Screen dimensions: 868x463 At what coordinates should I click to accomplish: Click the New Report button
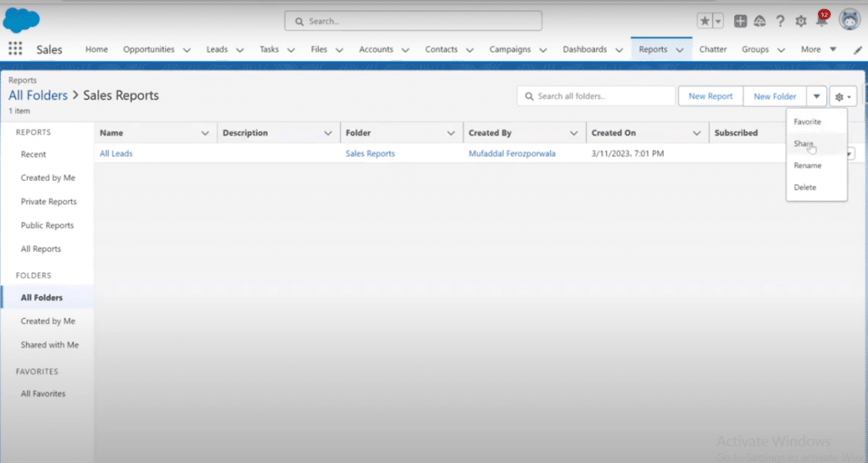tap(710, 97)
